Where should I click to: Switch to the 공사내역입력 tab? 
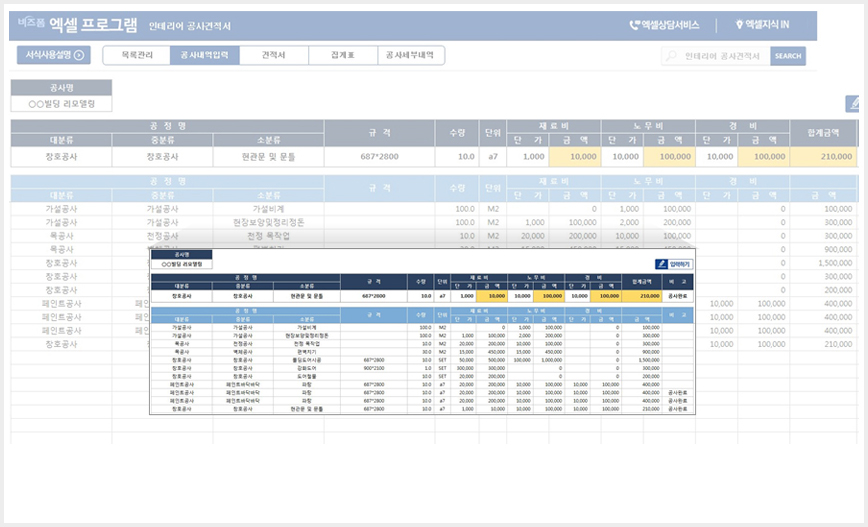pyautogui.click(x=204, y=55)
